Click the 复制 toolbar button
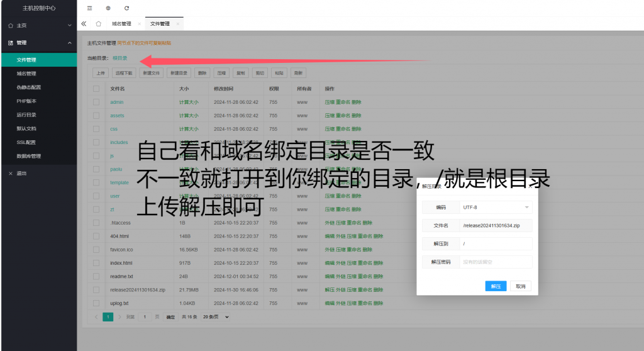This screenshot has width=644, height=351. 241,73
